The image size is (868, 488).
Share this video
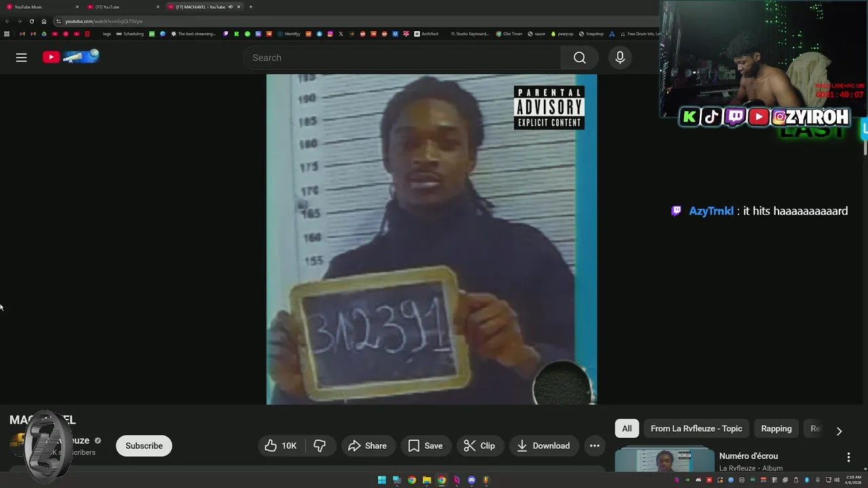[368, 445]
